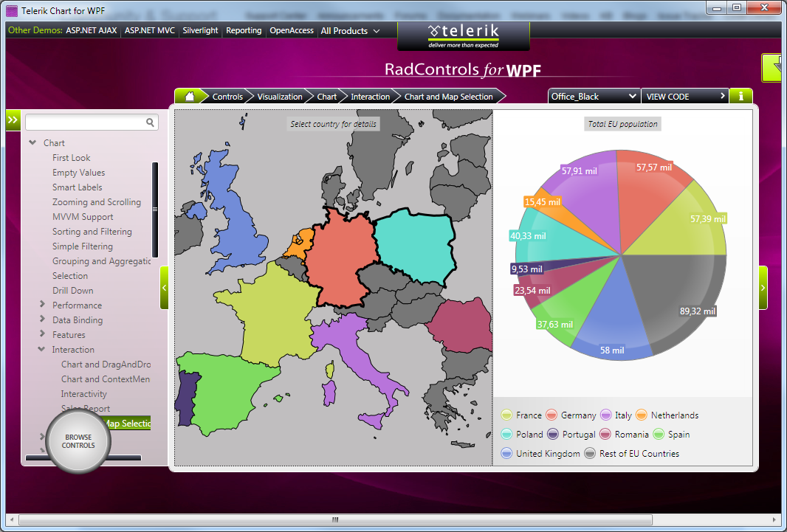Click United Kingdom legend circle
The width and height of the screenshot is (787, 532).
point(506,453)
